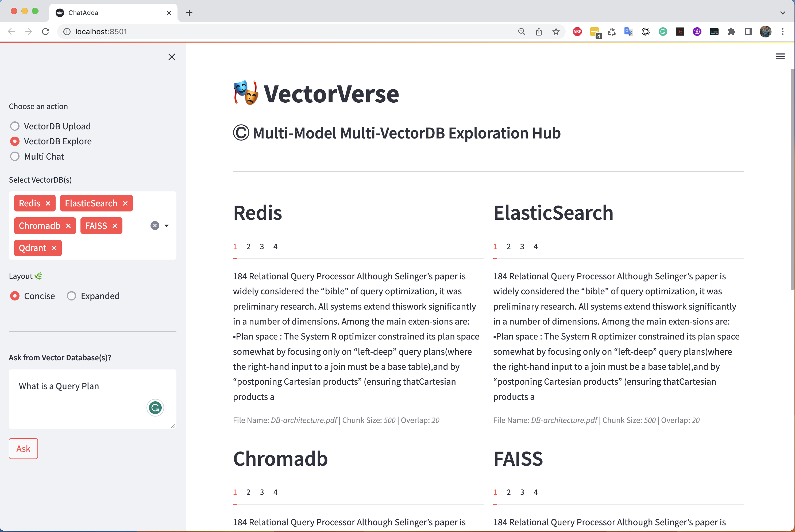
Task: Click the ElasticSearch Chunk Size 500 text
Action: pyautogui.click(x=629, y=420)
